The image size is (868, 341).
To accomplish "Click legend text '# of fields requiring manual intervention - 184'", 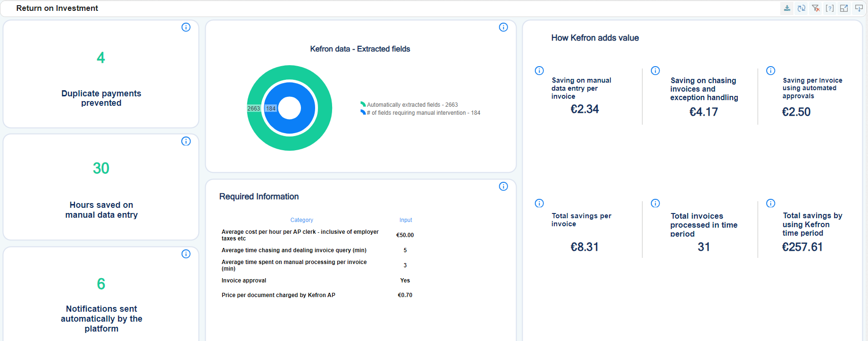I will pyautogui.click(x=424, y=113).
